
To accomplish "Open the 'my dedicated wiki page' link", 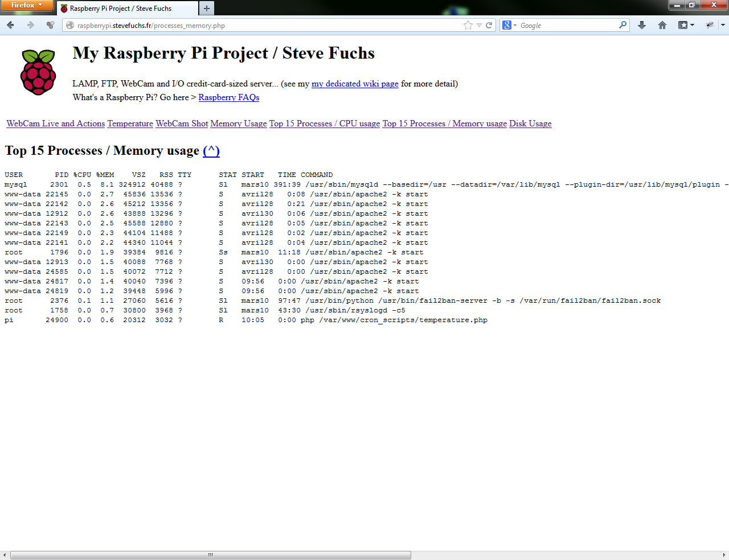I will (355, 84).
